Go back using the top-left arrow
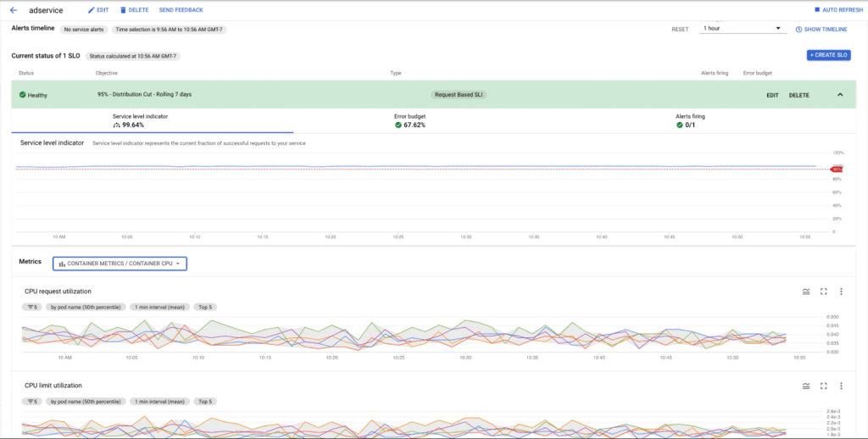The image size is (868, 439). (x=13, y=10)
